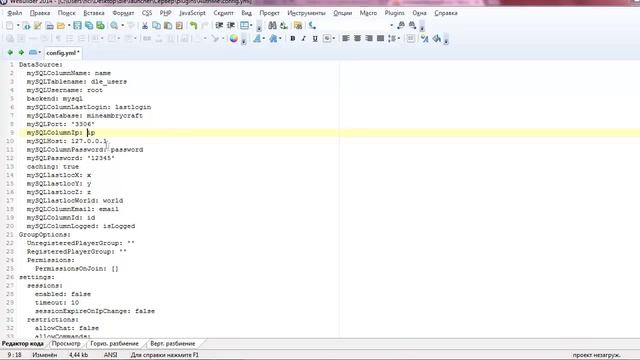The height and width of the screenshot is (360, 640).
Task: Click the Increase indent icon
Action: click(x=231, y=26)
